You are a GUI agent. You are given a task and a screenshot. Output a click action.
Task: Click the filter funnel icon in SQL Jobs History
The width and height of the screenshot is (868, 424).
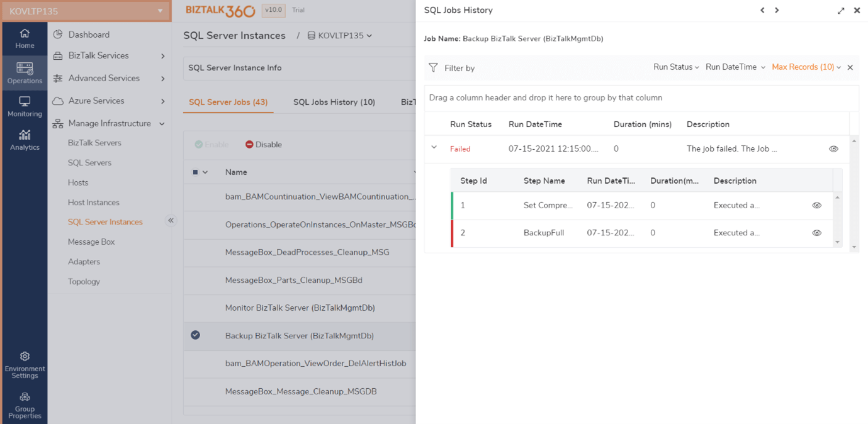[x=433, y=67]
